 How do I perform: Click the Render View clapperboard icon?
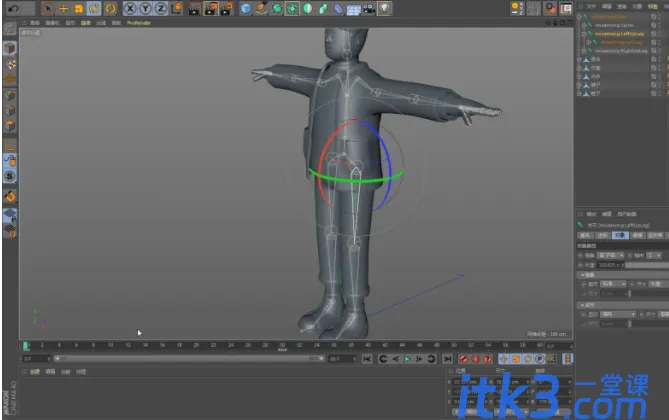195,9
